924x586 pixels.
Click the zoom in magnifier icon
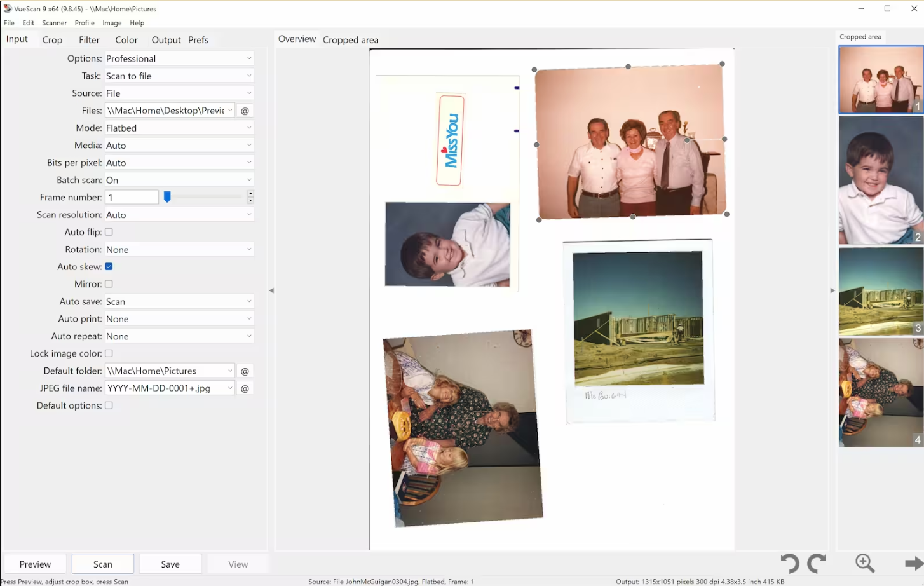865,563
